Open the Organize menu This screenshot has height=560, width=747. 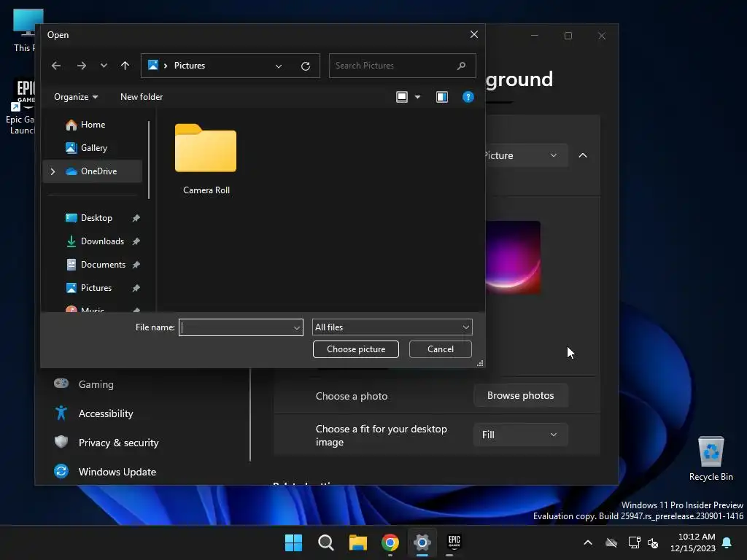coord(76,97)
